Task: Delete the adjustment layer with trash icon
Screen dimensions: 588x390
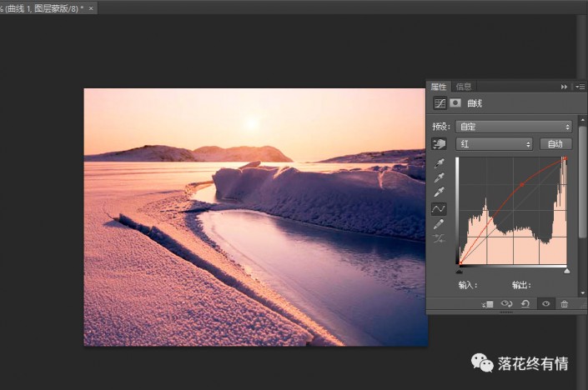Action: [x=565, y=304]
